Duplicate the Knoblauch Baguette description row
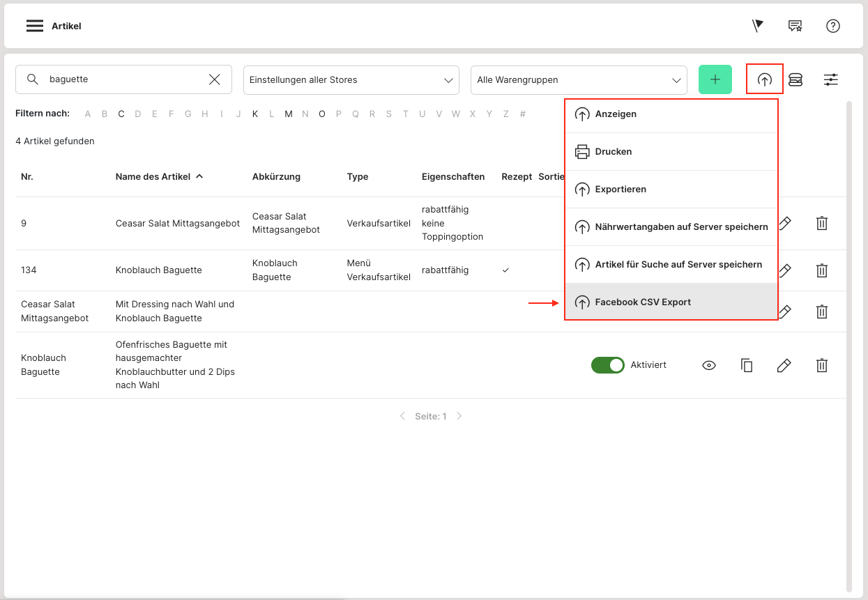 (747, 365)
